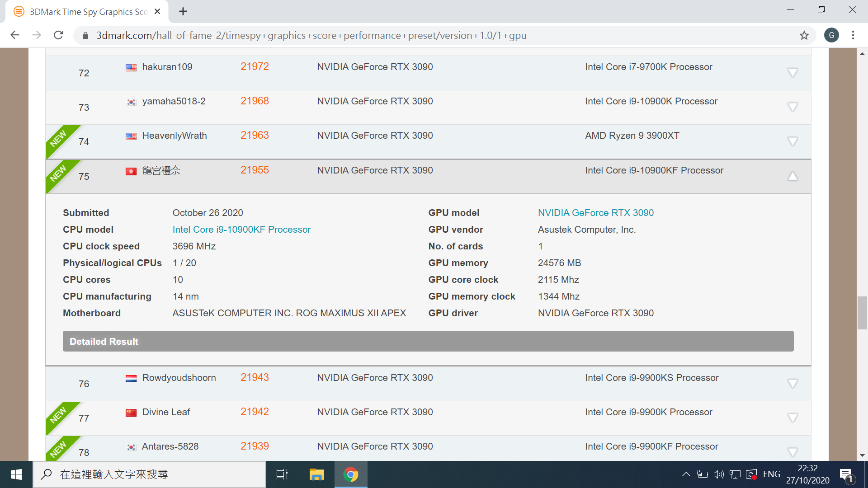868x488 pixels.
Task: Expand details for Antares-5828 row
Action: 793,452
